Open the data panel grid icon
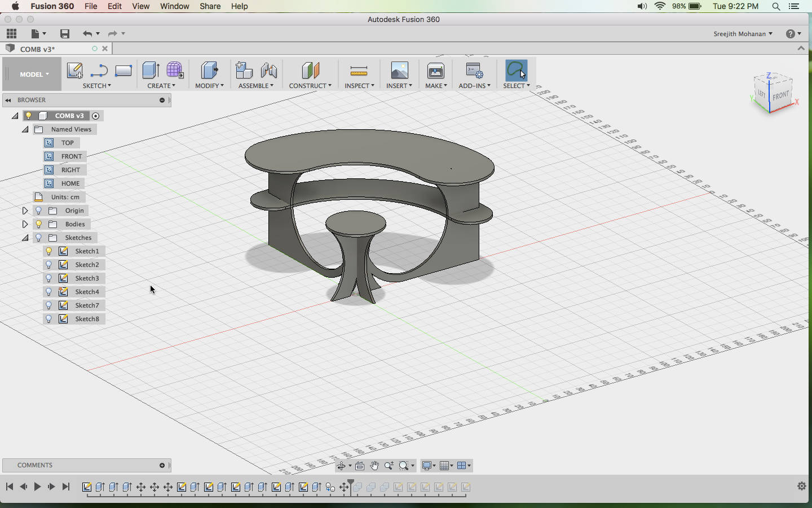The image size is (812, 508). [x=11, y=34]
